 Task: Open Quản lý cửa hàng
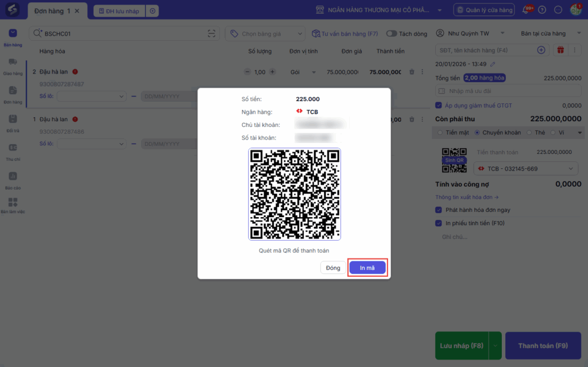click(x=484, y=10)
